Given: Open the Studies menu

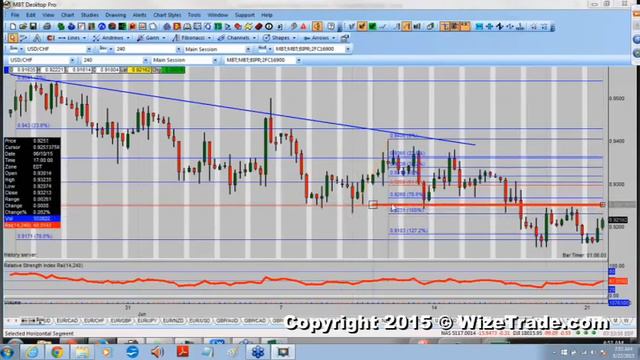Looking at the screenshot, I should 89,15.
